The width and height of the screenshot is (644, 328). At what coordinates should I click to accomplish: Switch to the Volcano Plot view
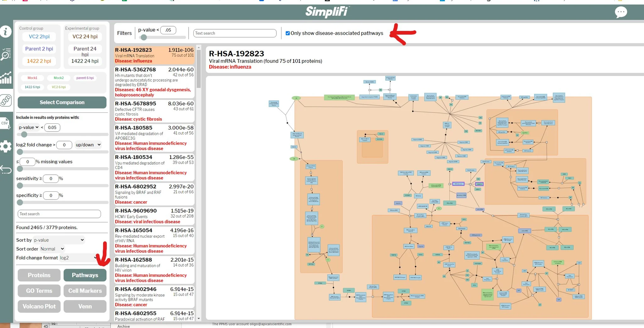[39, 306]
